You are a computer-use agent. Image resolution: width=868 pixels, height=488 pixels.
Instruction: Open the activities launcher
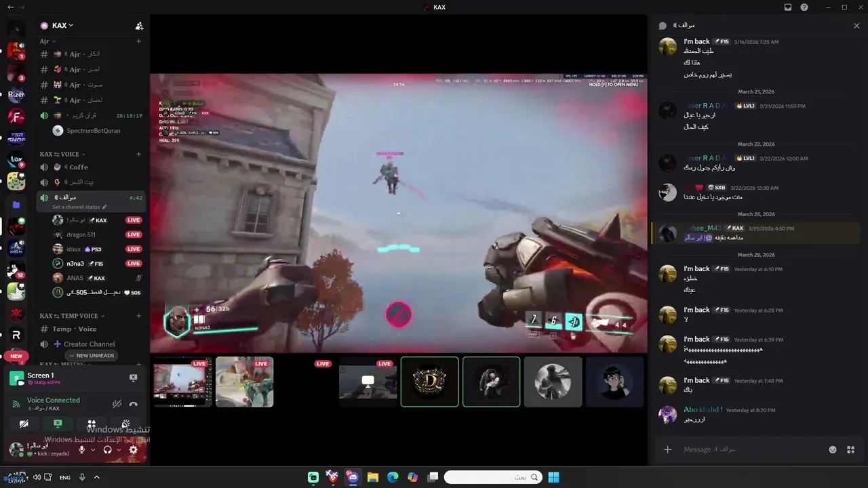tap(92, 424)
